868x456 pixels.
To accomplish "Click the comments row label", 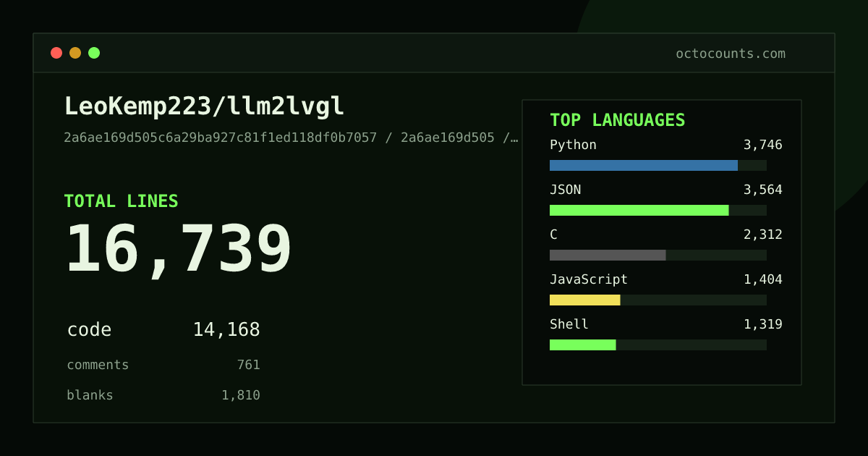I will click(x=98, y=365).
